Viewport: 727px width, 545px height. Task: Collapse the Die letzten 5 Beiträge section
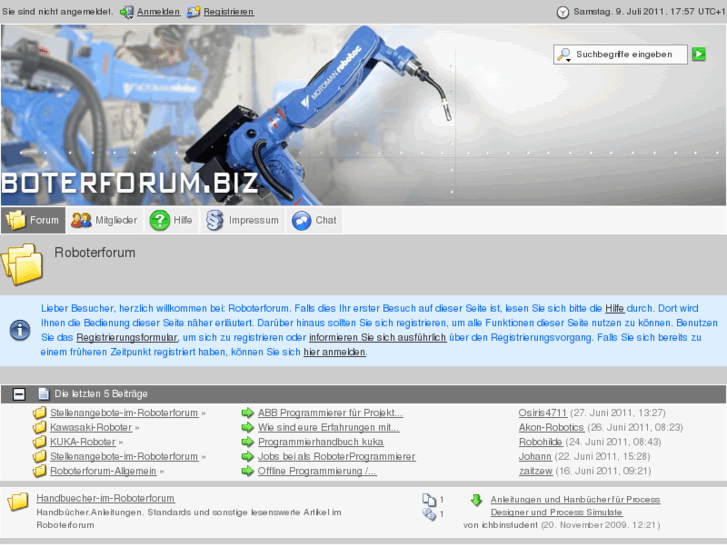[x=19, y=394]
